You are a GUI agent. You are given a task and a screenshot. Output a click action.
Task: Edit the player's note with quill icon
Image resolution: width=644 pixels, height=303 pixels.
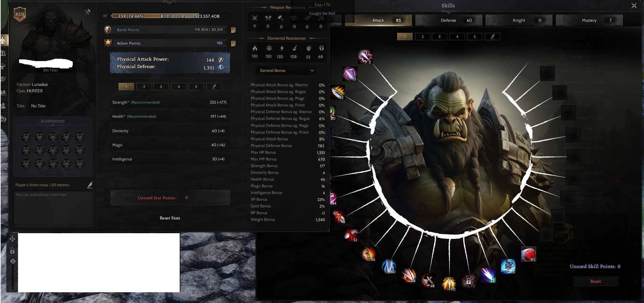click(90, 185)
